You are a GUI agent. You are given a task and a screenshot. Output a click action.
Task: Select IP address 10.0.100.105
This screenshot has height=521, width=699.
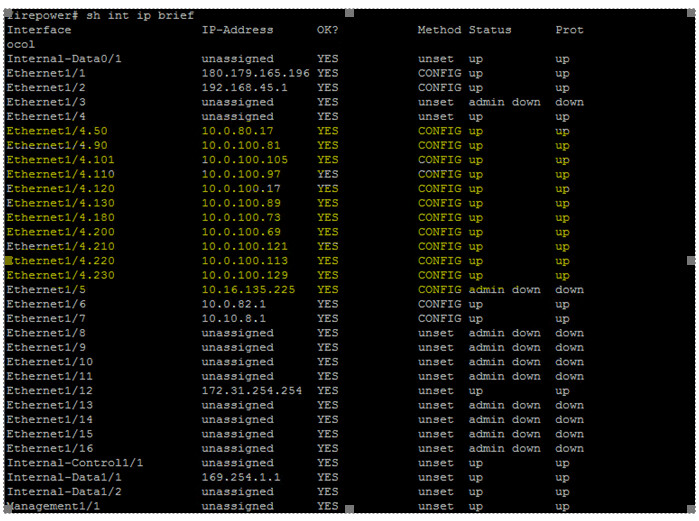244,160
